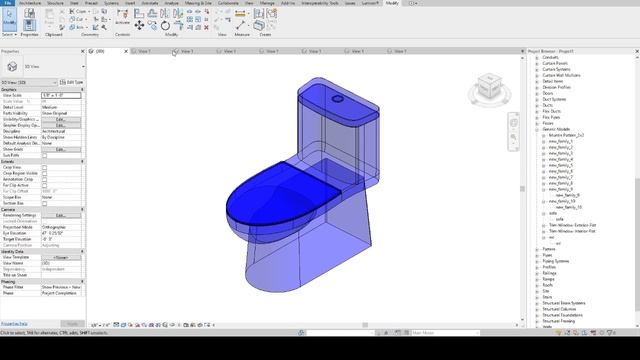
Task: Select the Modify tool
Action: click(9, 19)
